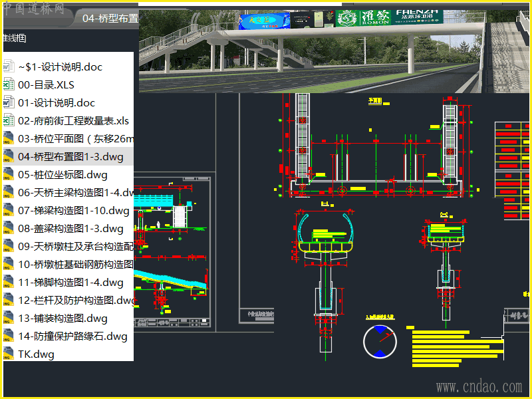Open 11-梯脚构造图1-4.dwg
The width and height of the screenshot is (532, 399).
(x=70, y=282)
